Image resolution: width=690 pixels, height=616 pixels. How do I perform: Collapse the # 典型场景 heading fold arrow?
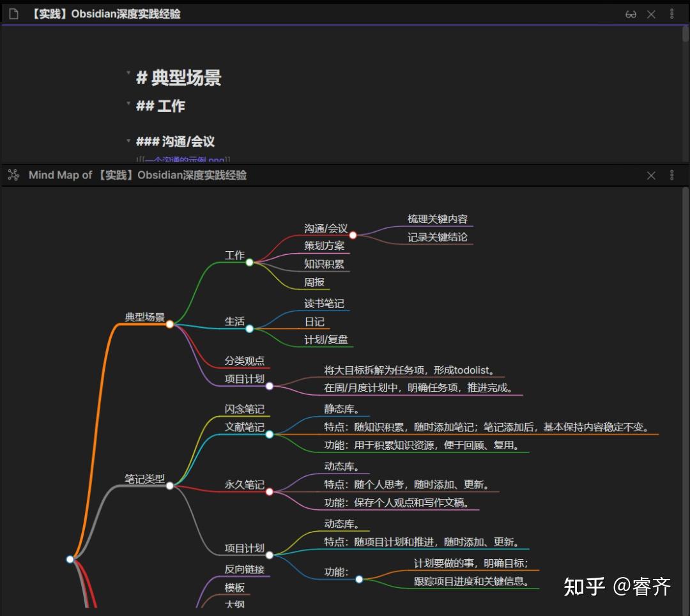coord(129,73)
